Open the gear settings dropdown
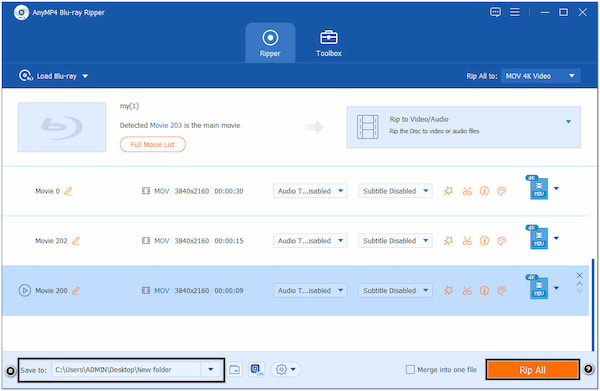This screenshot has width=600, height=391. [286, 370]
